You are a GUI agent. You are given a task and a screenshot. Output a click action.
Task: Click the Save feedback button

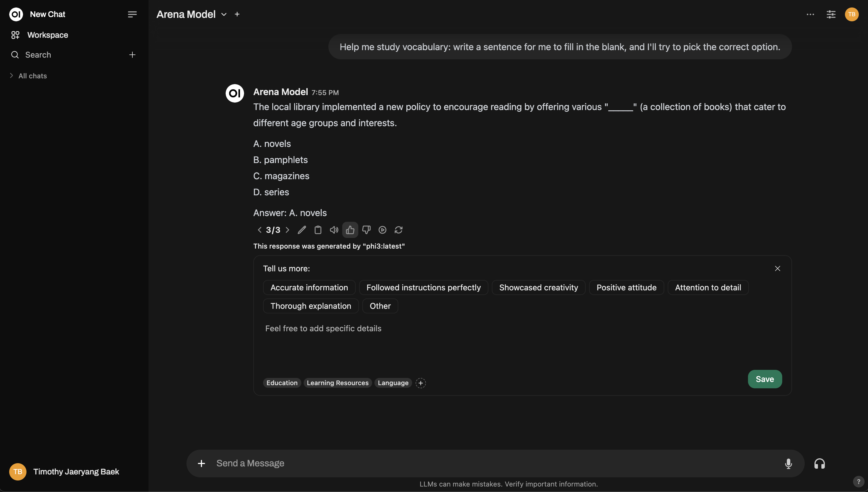pyautogui.click(x=764, y=379)
